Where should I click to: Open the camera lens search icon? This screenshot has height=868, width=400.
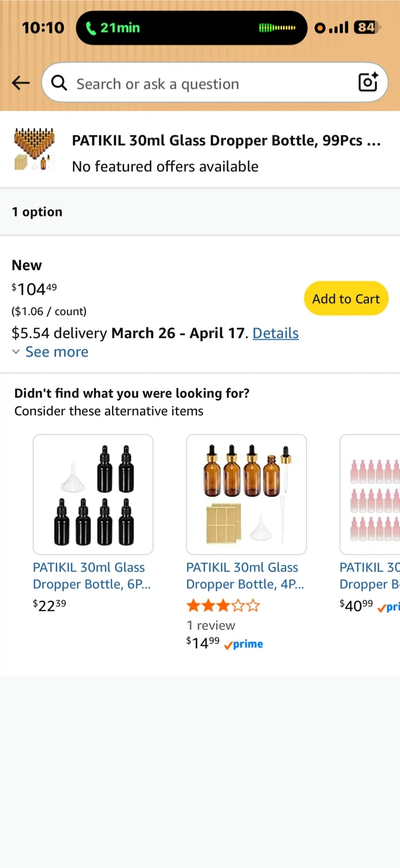[x=367, y=83]
